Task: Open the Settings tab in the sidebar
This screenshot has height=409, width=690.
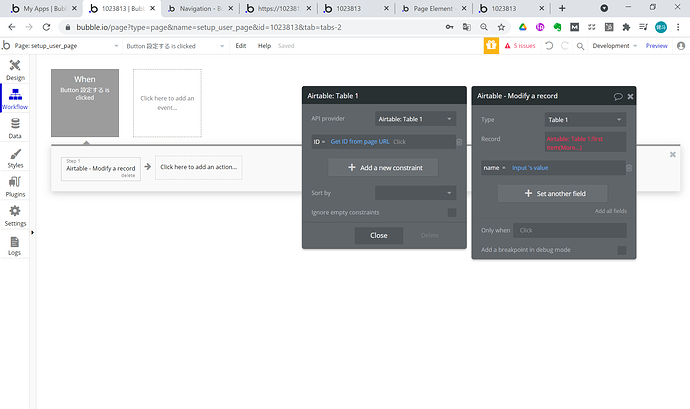Action: [15, 216]
